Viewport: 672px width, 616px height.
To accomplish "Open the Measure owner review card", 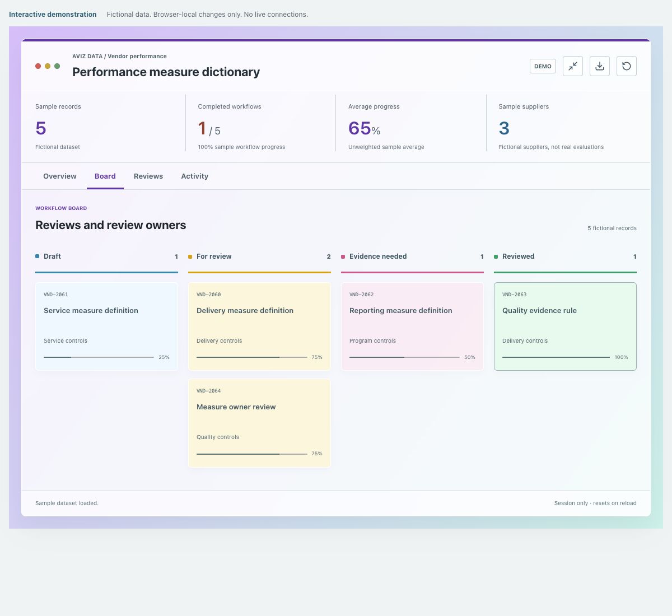I will 259,423.
